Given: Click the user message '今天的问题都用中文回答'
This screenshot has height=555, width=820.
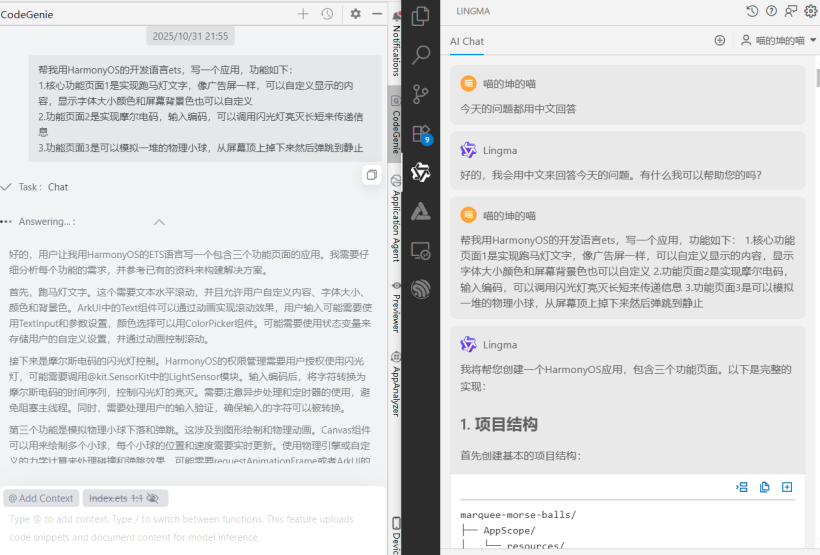Looking at the screenshot, I should [x=518, y=109].
